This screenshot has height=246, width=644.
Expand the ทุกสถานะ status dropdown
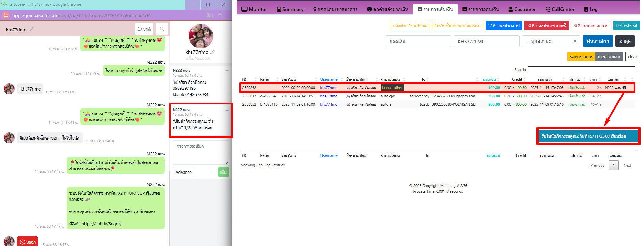551,42
